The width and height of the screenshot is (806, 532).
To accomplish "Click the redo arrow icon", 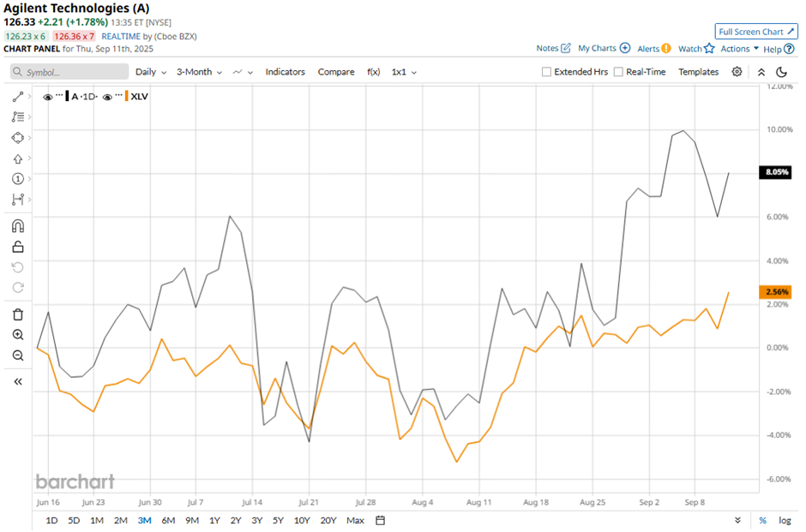I will point(18,288).
